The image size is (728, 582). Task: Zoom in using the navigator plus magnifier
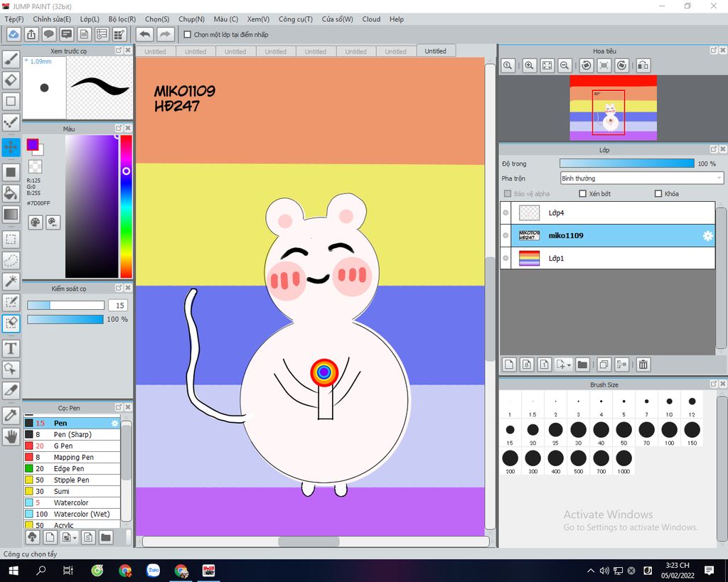pos(529,65)
